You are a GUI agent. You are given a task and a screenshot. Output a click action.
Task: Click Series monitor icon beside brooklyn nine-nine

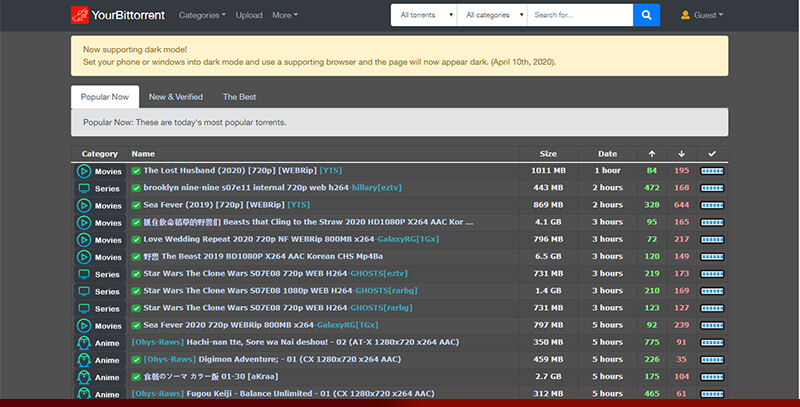(x=84, y=188)
